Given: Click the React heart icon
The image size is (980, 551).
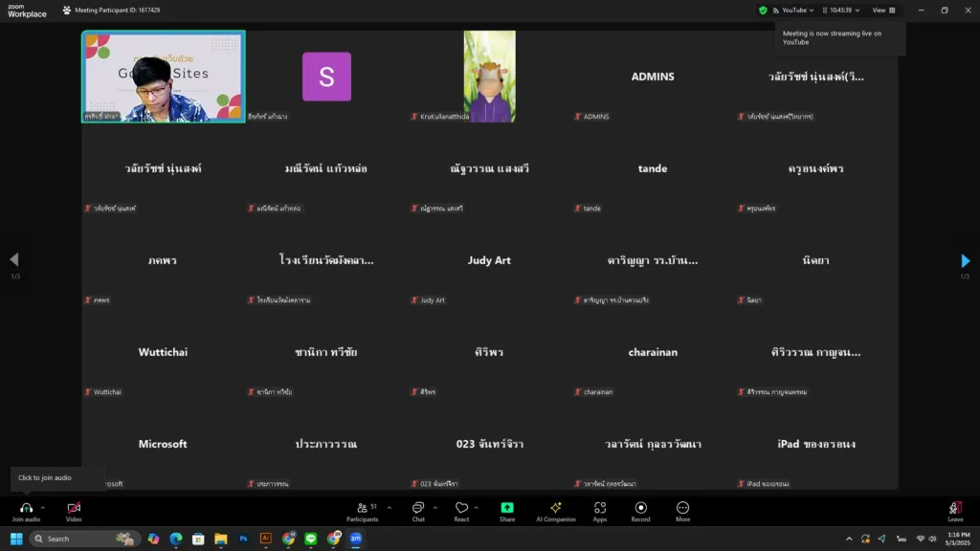Looking at the screenshot, I should (461, 510).
